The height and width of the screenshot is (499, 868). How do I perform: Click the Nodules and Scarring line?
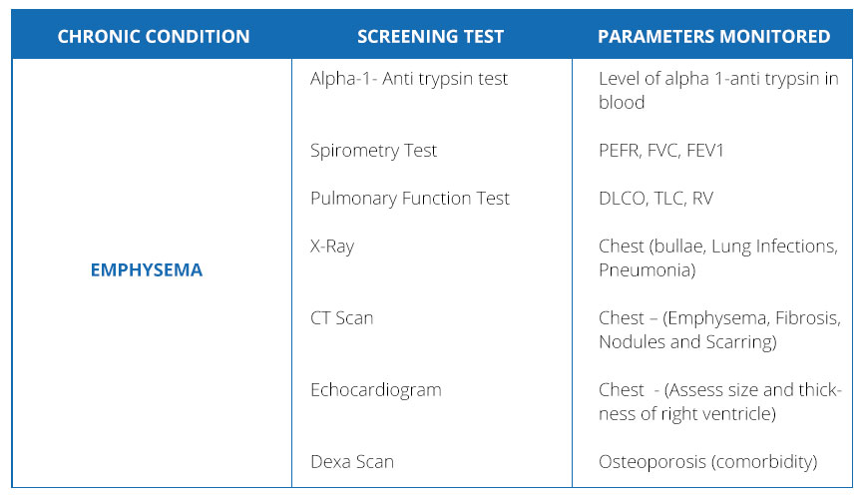(687, 342)
